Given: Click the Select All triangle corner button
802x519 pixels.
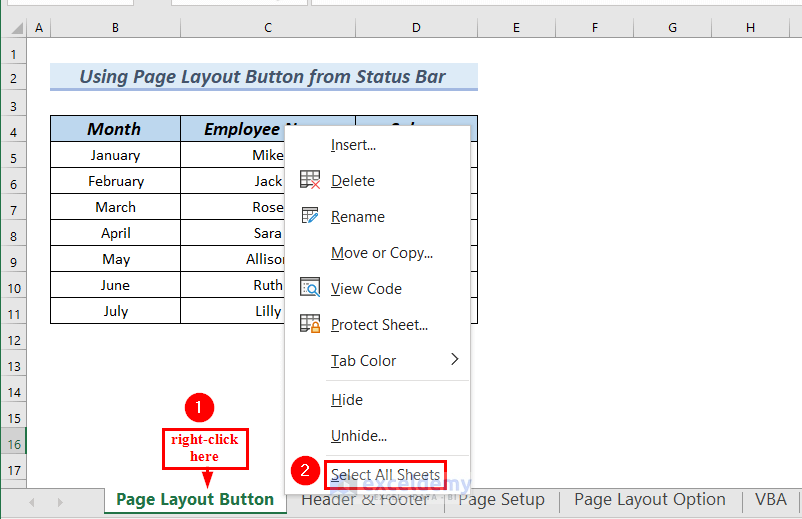Looking at the screenshot, I should [x=17, y=28].
